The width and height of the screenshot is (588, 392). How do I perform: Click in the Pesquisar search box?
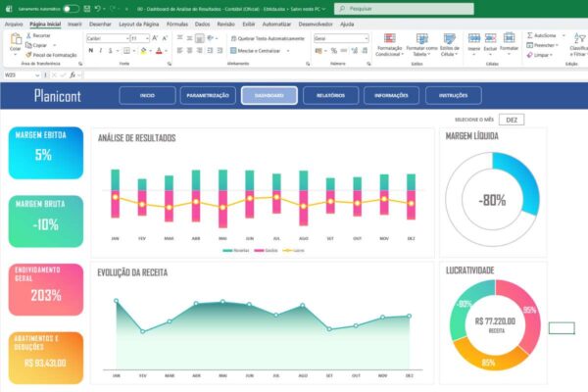coord(404,9)
